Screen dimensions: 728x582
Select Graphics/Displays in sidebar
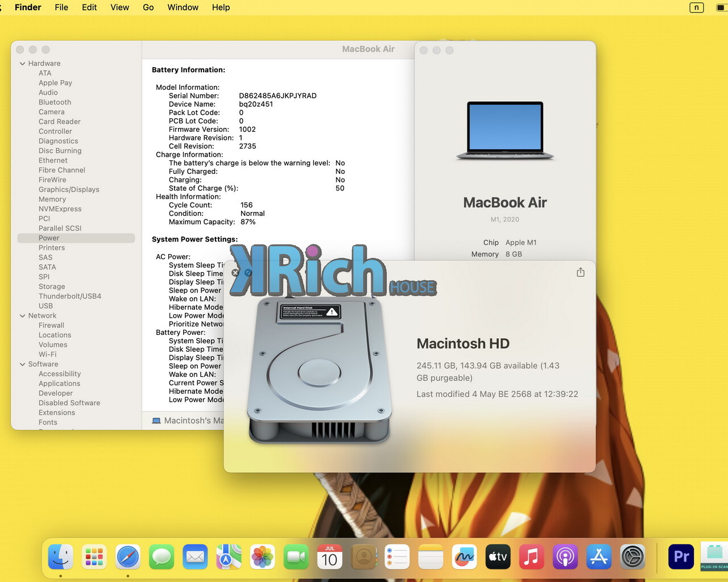pos(69,189)
